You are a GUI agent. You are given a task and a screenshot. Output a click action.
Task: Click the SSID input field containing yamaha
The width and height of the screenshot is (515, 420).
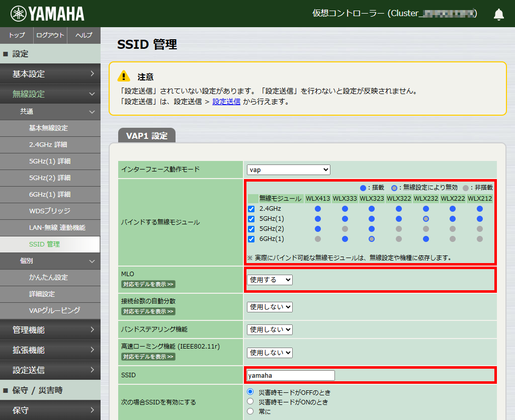(x=291, y=375)
